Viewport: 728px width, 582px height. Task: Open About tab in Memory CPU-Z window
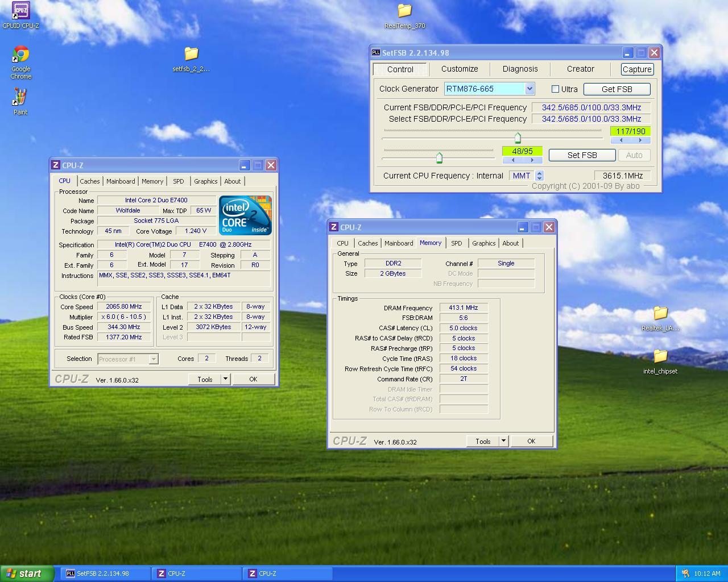pyautogui.click(x=510, y=243)
